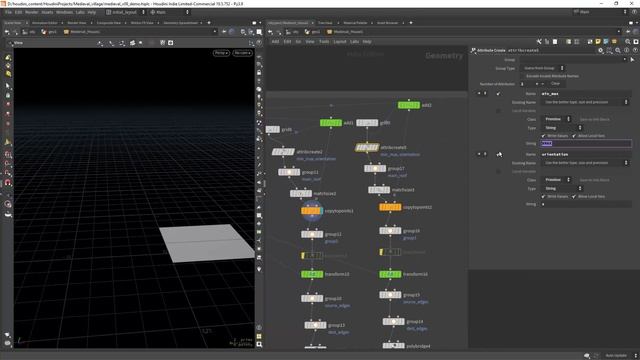Select the arrow Select tool in the left viewport toolbar
This screenshot has height=360, width=640.
point(8,86)
